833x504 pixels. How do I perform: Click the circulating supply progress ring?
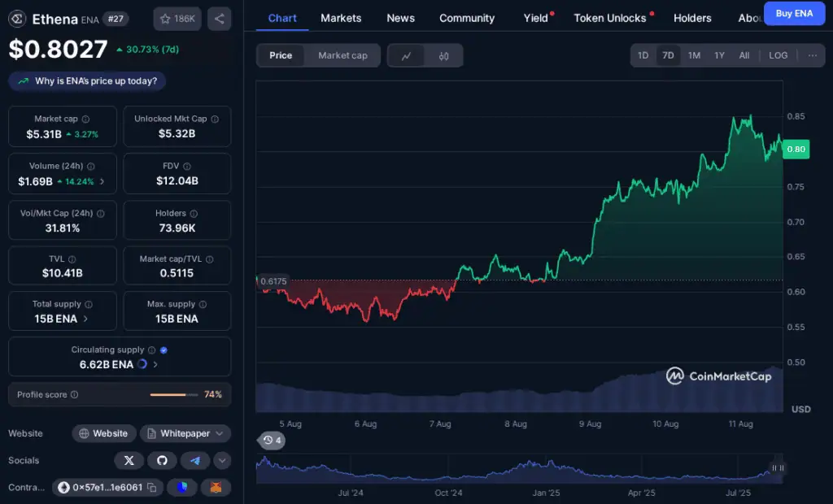pos(142,364)
